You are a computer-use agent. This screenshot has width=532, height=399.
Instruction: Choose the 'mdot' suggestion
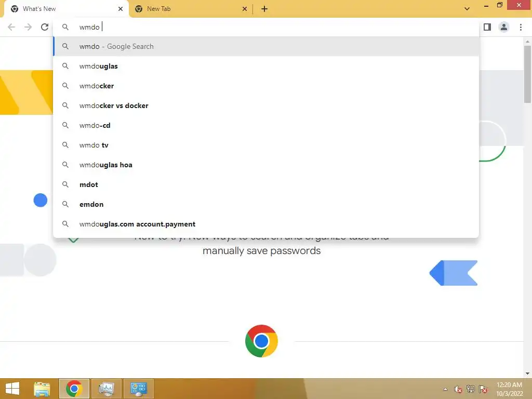coord(267,184)
